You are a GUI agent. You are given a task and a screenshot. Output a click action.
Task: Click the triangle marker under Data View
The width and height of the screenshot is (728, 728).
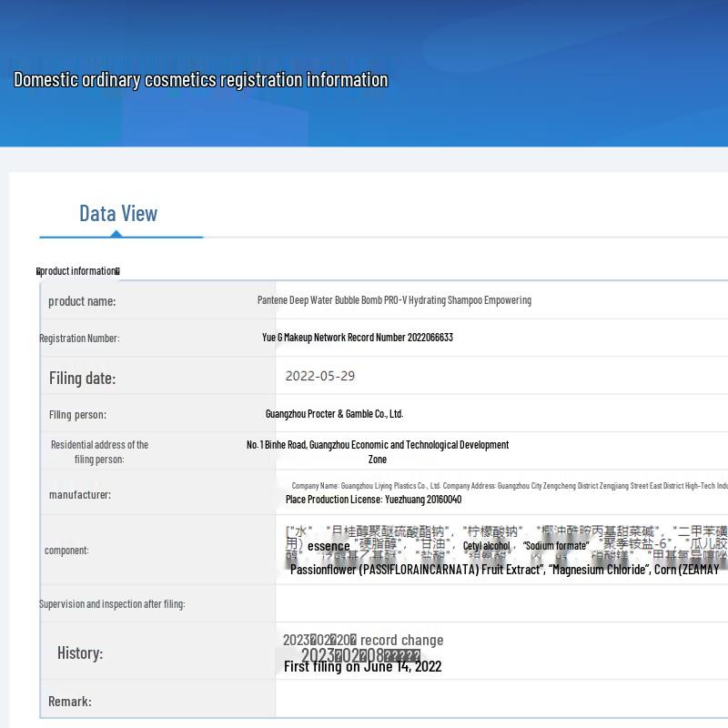point(116,233)
